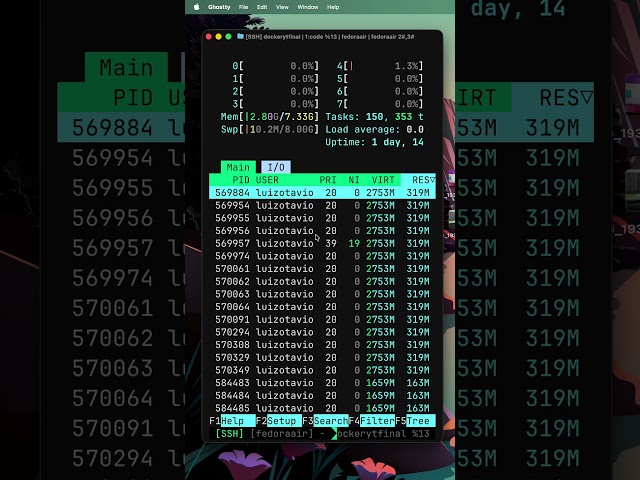Open the Window menu
Image resolution: width=640 pixels, height=480 pixels.
[308, 7]
